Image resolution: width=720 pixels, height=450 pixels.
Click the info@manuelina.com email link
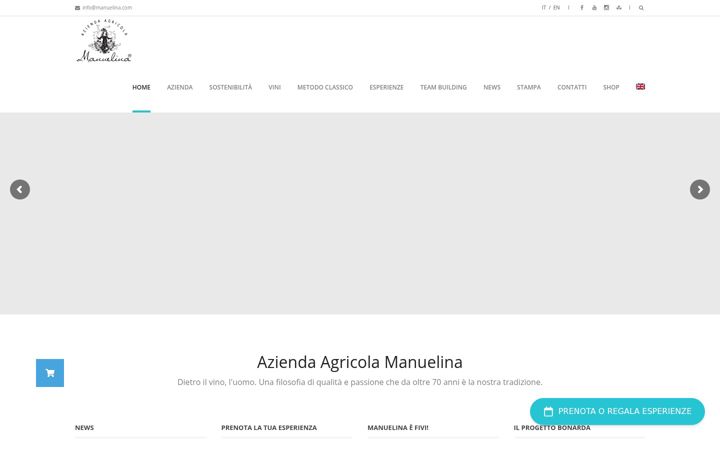click(x=107, y=8)
